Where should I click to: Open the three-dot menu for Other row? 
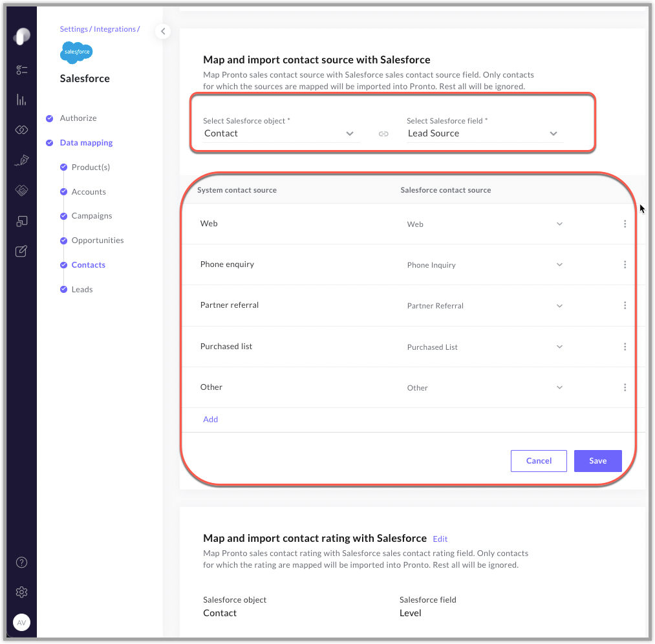pos(625,387)
